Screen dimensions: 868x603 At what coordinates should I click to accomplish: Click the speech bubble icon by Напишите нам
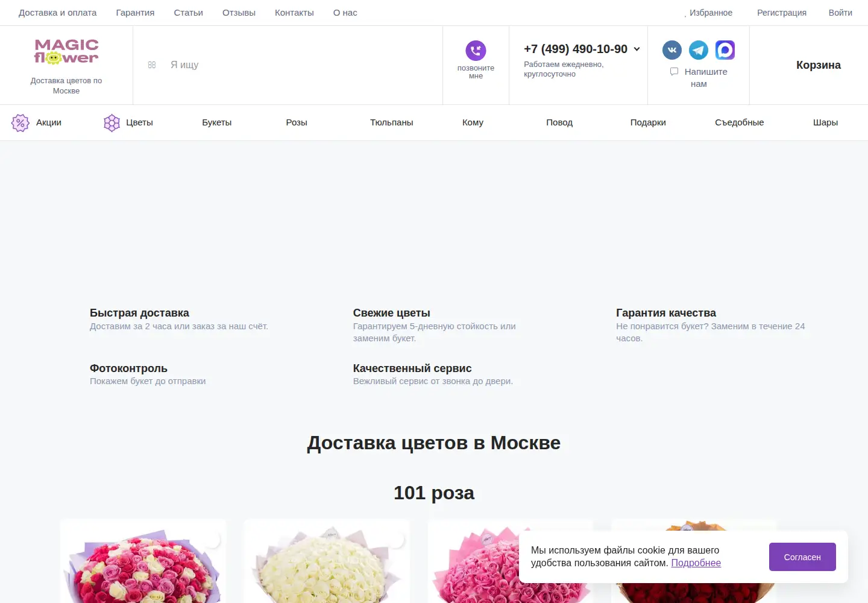[675, 72]
